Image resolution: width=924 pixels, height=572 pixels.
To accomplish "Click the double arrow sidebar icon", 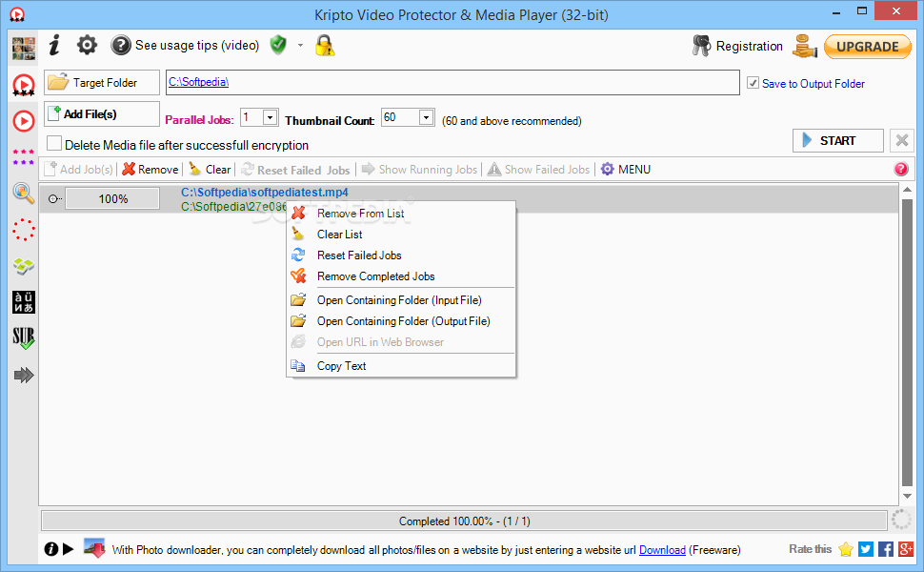I will 24,375.
